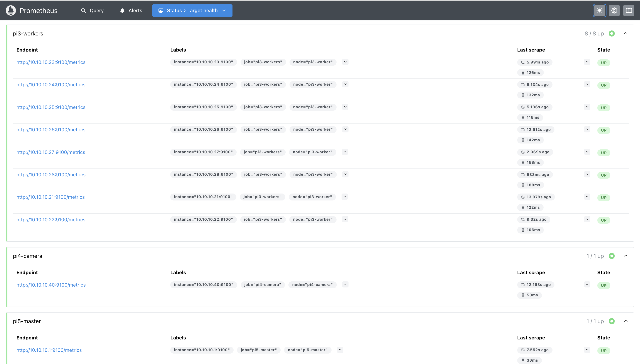Collapse the pi5-master target group
The width and height of the screenshot is (640, 364).
[626, 321]
